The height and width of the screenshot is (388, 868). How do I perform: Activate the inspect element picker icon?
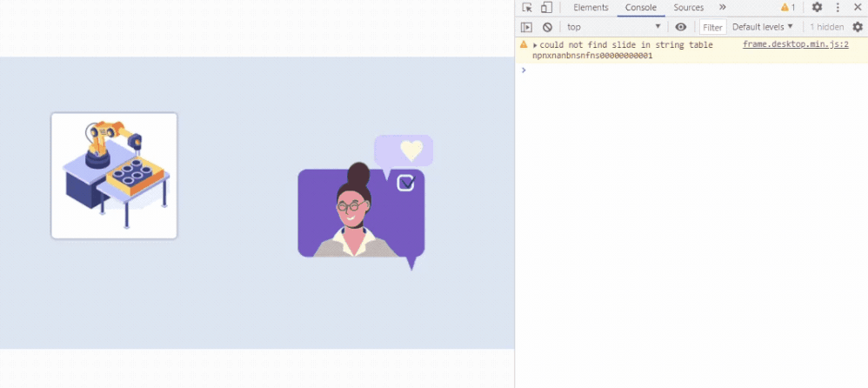click(528, 8)
